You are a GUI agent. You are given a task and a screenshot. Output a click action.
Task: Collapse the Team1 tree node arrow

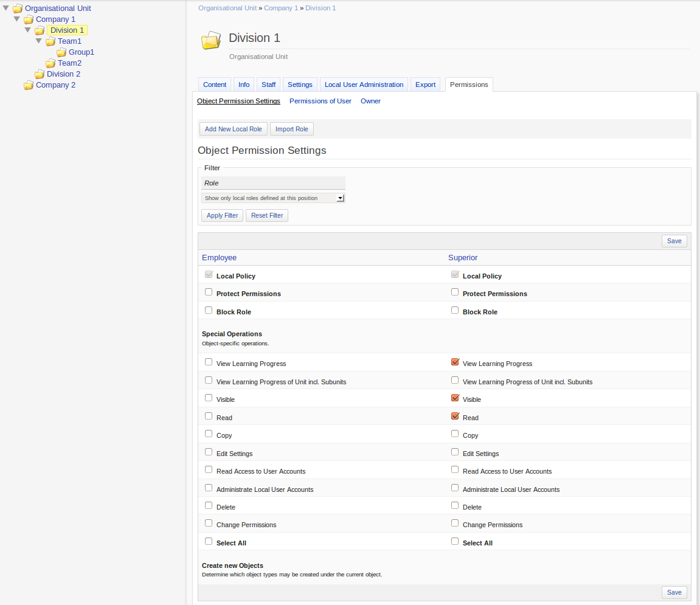(39, 41)
